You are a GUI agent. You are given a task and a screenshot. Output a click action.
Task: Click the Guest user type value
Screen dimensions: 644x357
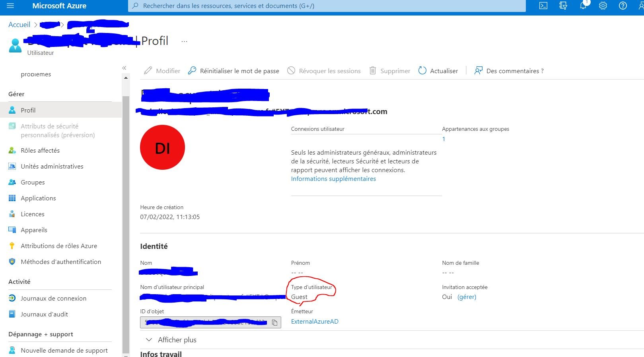pos(299,297)
